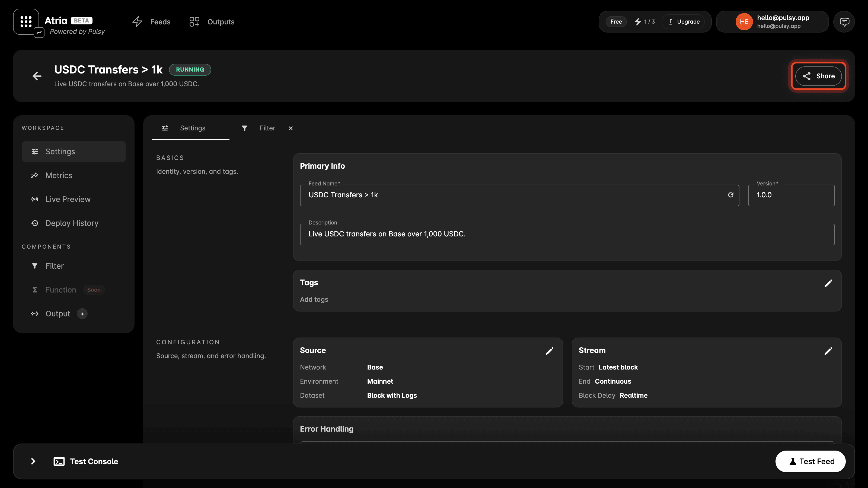Viewport: 868px width, 488px height.
Task: Close the Filter tab
Action: (291, 128)
